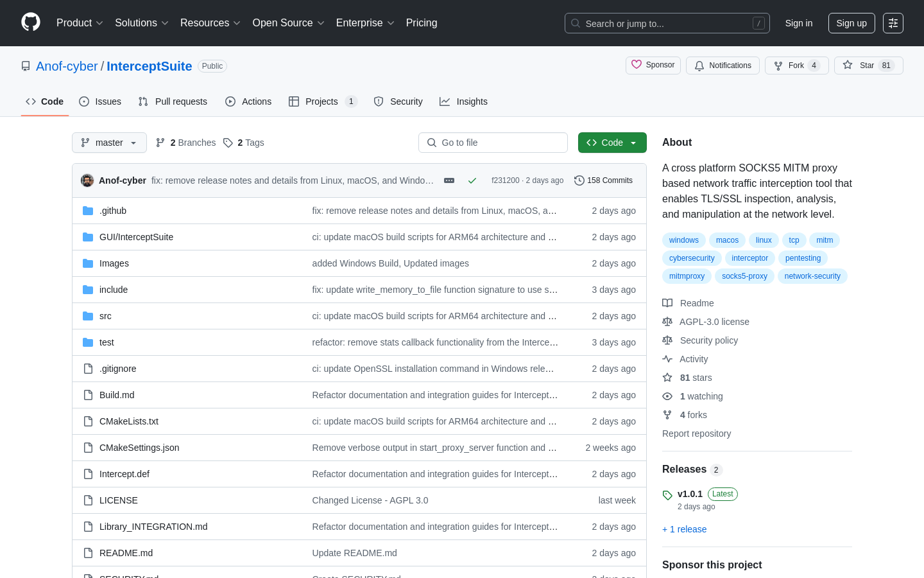
Task: Switch to the Security tab
Action: tap(398, 101)
